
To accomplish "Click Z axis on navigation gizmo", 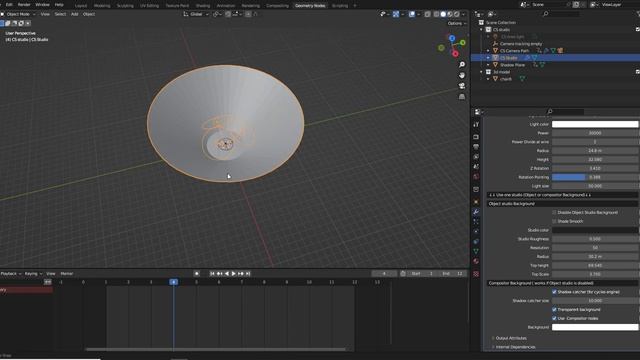I will (452, 38).
